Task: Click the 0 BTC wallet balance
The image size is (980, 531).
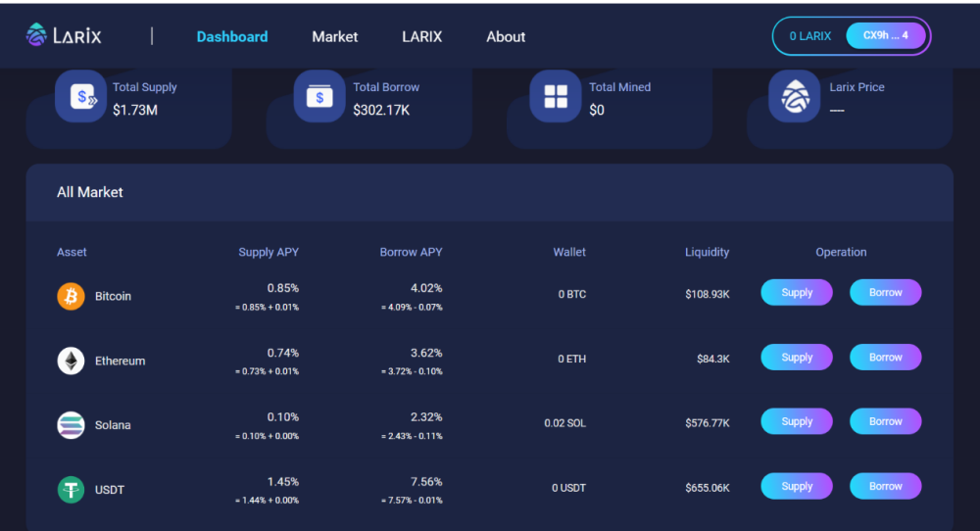Action: click(572, 294)
